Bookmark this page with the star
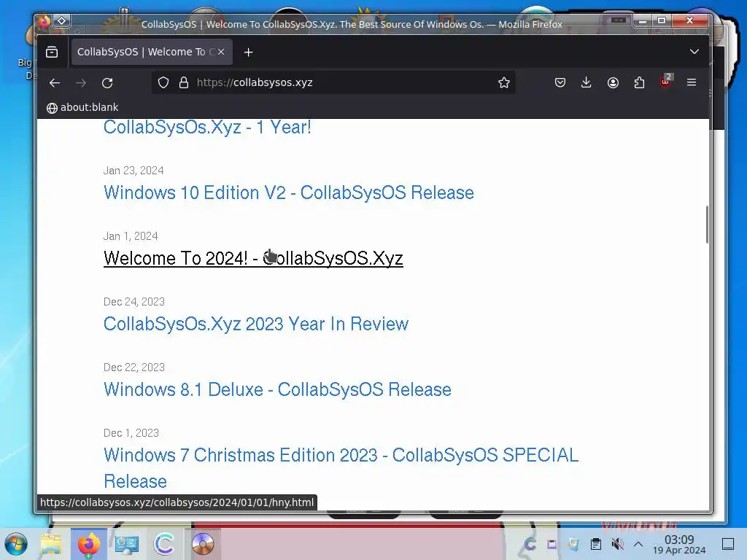Screen dimensions: 747x560 click(504, 83)
